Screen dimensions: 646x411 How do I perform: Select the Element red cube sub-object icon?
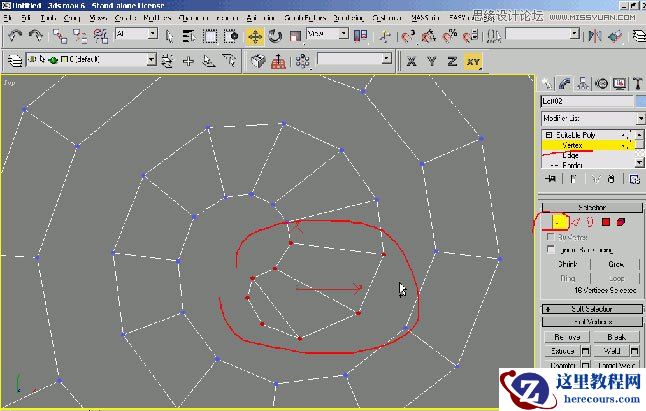tap(620, 222)
